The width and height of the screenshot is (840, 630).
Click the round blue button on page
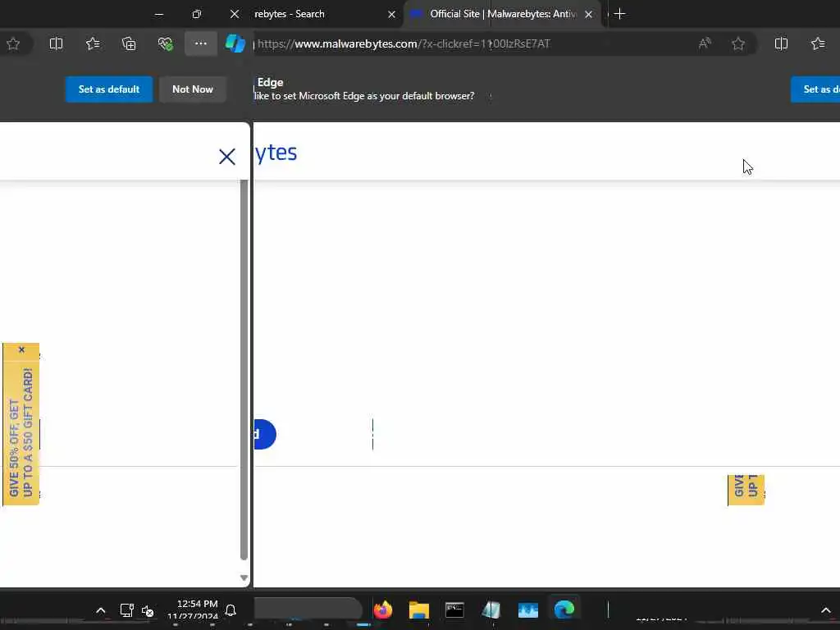pyautogui.click(x=265, y=435)
